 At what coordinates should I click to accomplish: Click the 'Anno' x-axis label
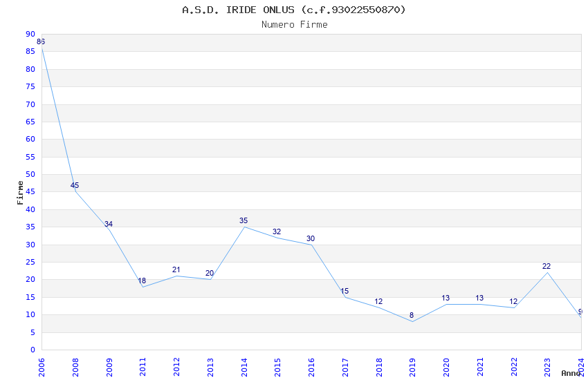(x=571, y=373)
